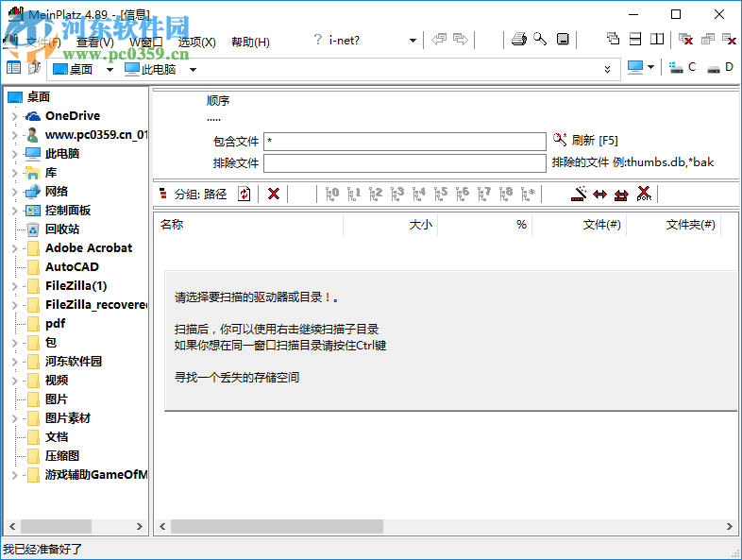Click the refresh magnifier icon beside include field
Viewport: 742px width, 560px height.
click(x=560, y=140)
